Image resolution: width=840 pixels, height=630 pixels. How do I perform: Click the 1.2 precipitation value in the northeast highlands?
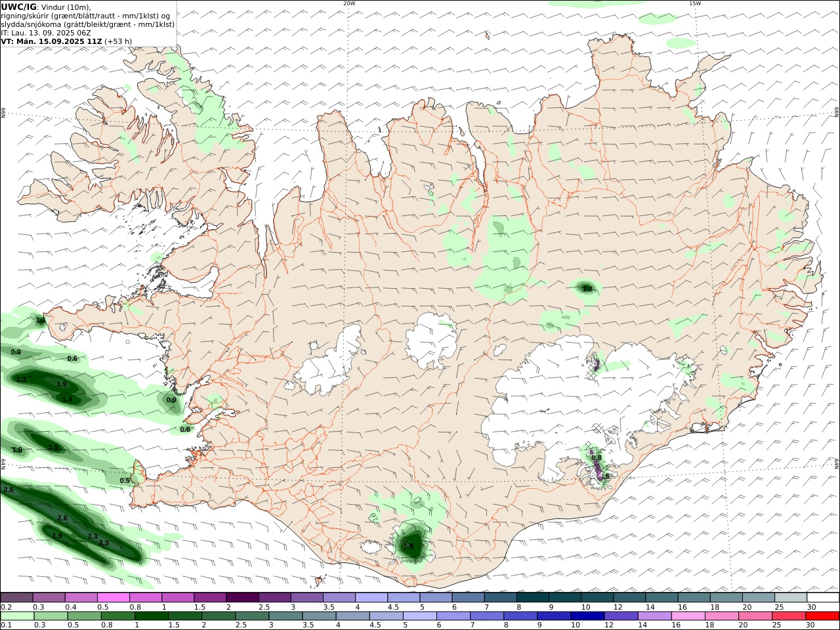pyautogui.click(x=587, y=289)
